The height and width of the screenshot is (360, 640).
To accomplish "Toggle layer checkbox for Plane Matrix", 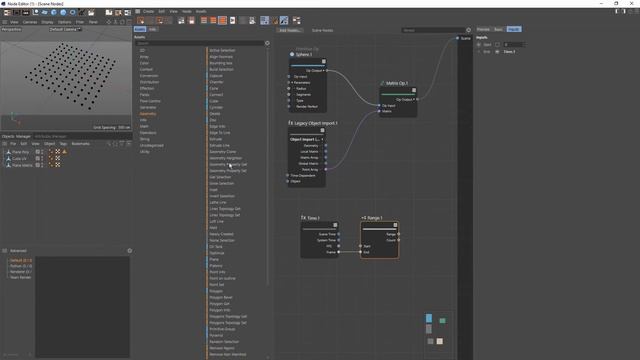I will click(x=38, y=165).
